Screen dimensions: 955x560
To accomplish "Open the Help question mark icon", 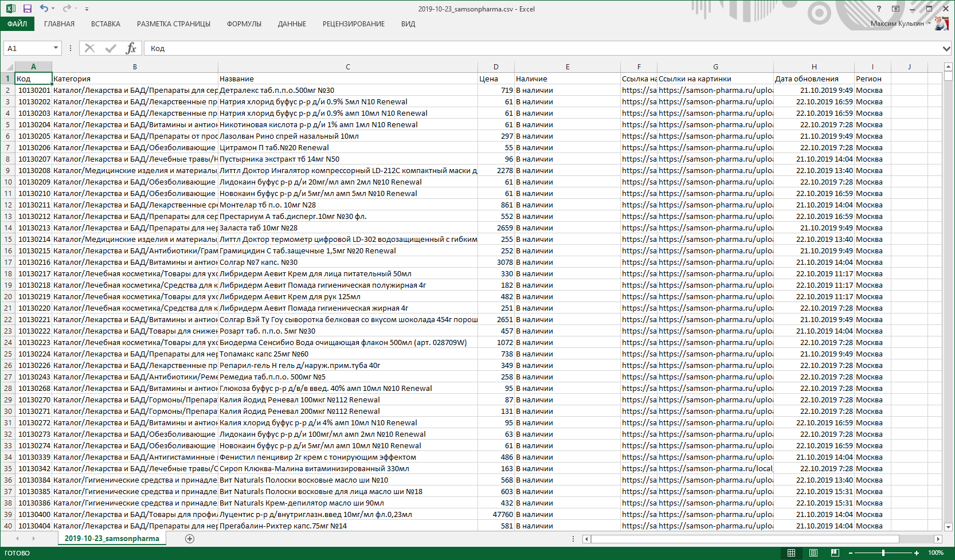I will click(879, 9).
